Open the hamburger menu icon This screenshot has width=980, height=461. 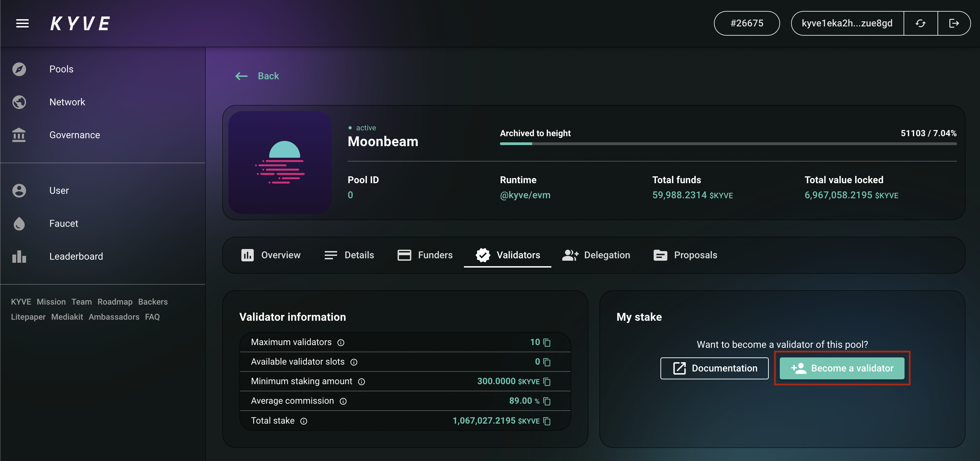tap(22, 23)
